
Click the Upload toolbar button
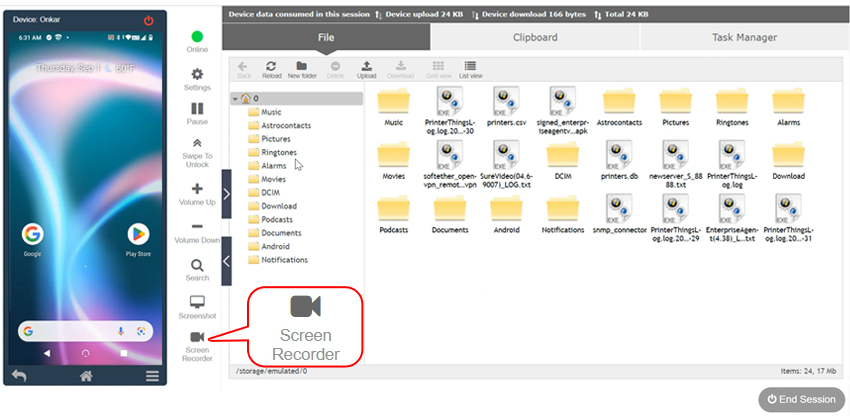point(366,70)
